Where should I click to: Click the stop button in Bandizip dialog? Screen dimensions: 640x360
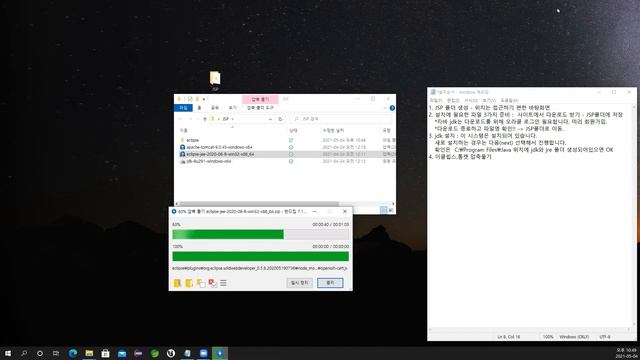click(330, 282)
